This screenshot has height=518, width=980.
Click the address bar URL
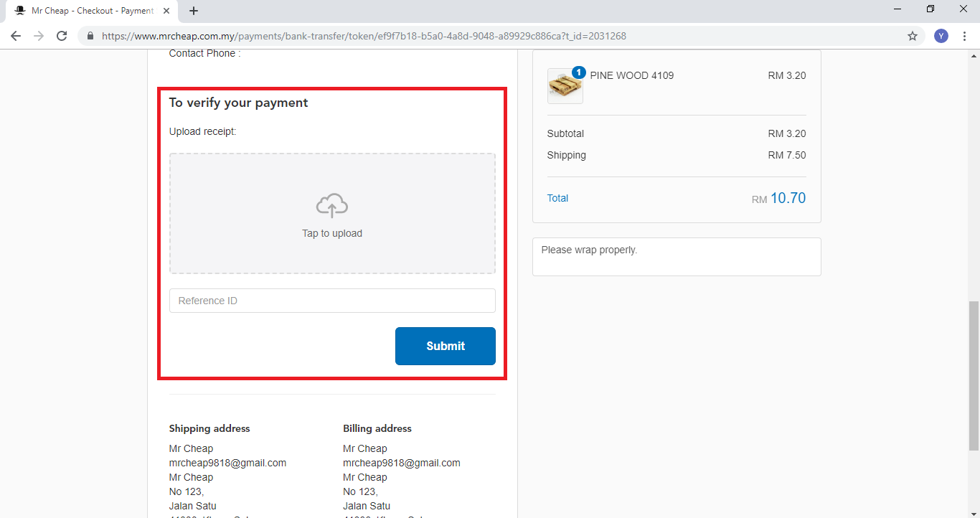[364, 36]
